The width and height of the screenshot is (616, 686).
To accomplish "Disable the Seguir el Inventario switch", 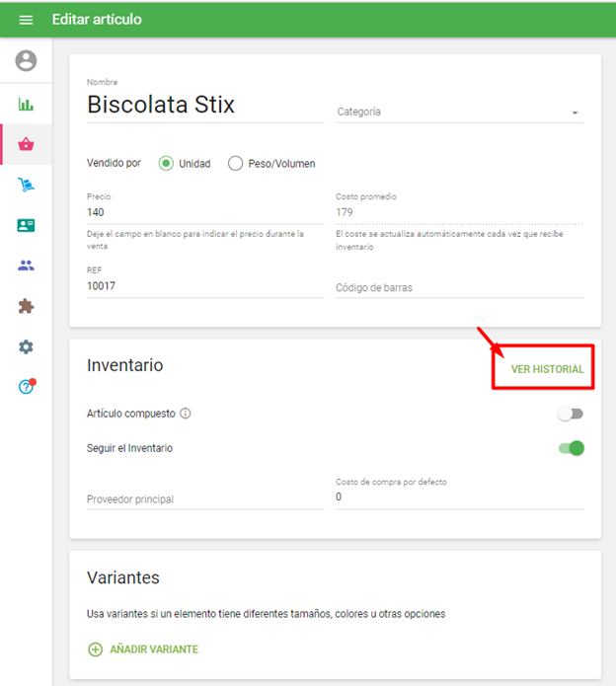I will pos(571,448).
